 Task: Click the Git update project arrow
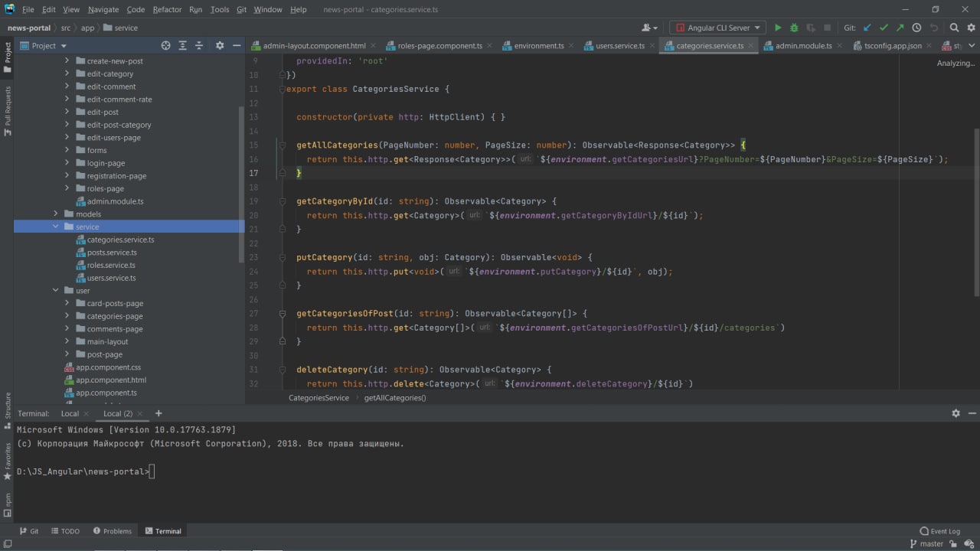point(867,28)
